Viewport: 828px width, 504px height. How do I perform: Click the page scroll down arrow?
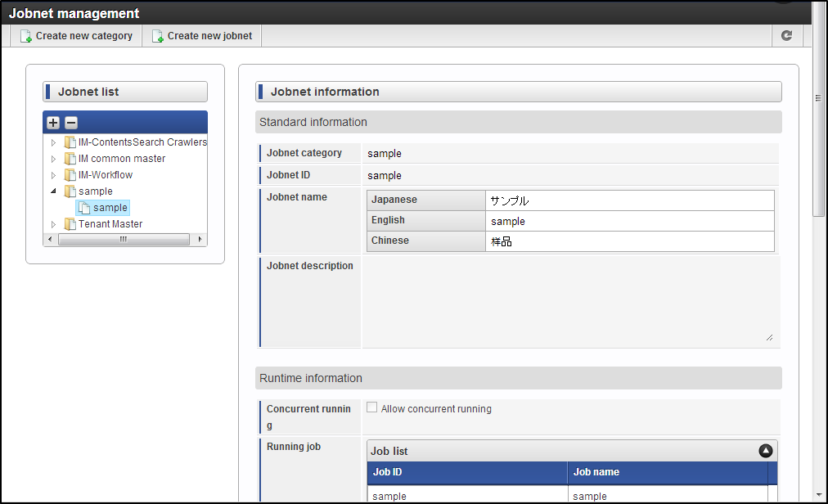(819, 496)
